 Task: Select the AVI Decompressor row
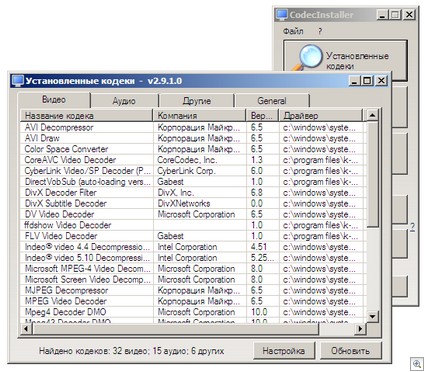click(194, 127)
